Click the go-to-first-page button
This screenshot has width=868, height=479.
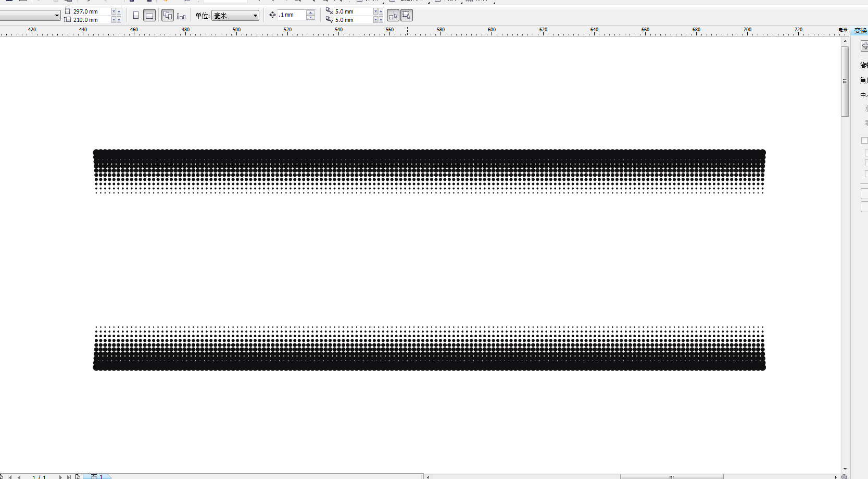coord(9,476)
